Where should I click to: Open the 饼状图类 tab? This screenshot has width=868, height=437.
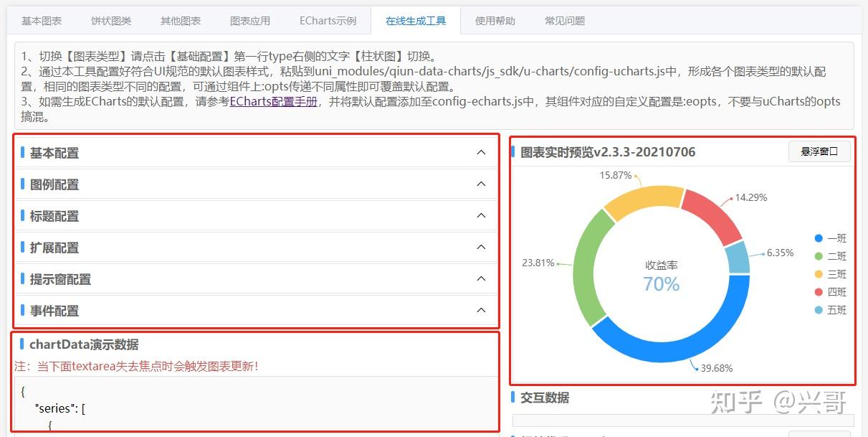[x=111, y=21]
